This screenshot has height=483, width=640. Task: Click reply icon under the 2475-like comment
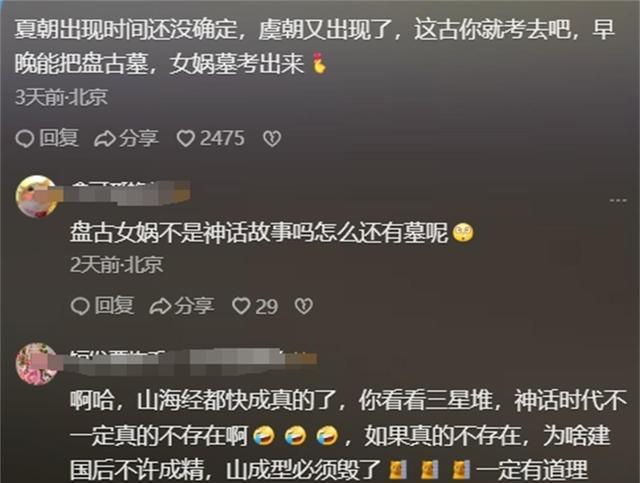pyautogui.click(x=24, y=139)
